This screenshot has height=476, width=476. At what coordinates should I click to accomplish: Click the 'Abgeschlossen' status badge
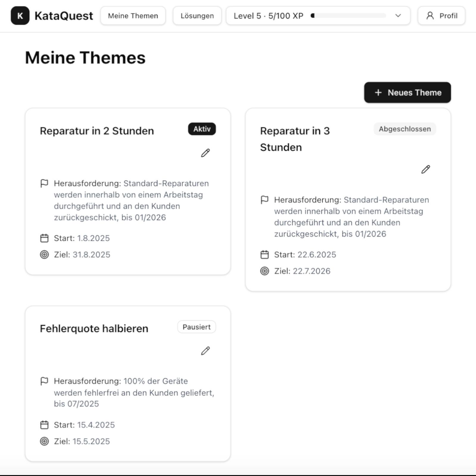(405, 129)
